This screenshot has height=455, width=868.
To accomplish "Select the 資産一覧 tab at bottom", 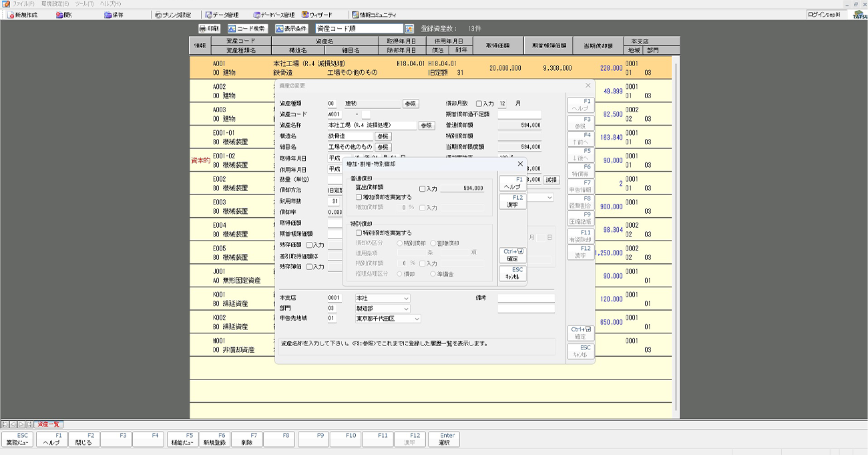I will click(49, 424).
